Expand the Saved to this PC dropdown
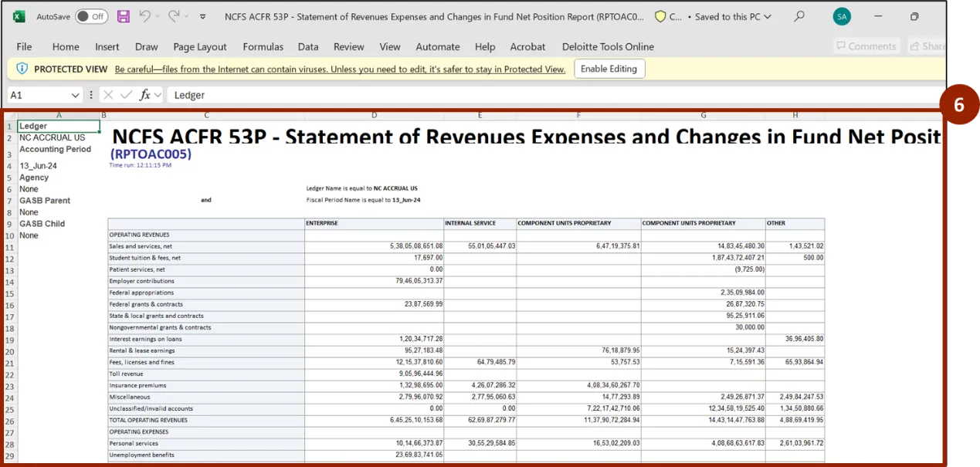 [x=767, y=16]
